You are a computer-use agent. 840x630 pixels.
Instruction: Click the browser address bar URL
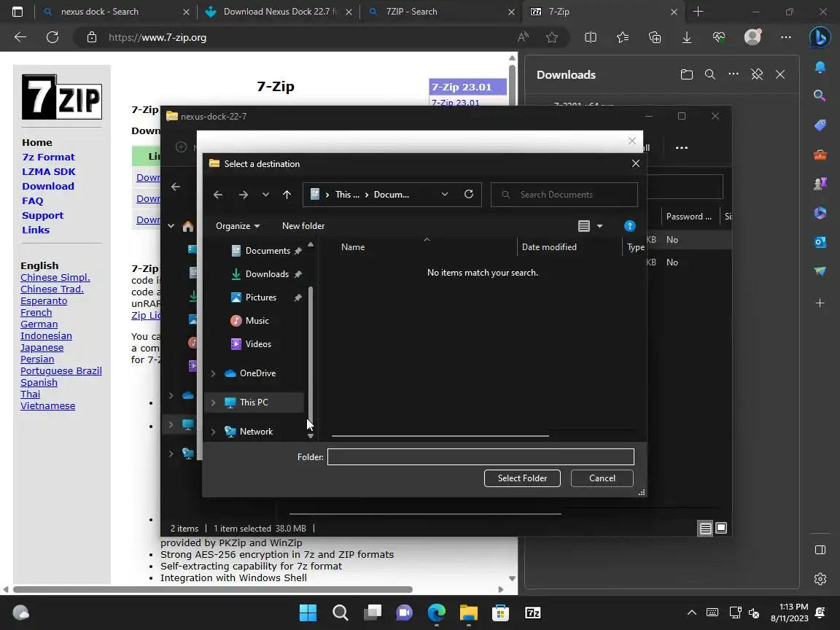157,37
